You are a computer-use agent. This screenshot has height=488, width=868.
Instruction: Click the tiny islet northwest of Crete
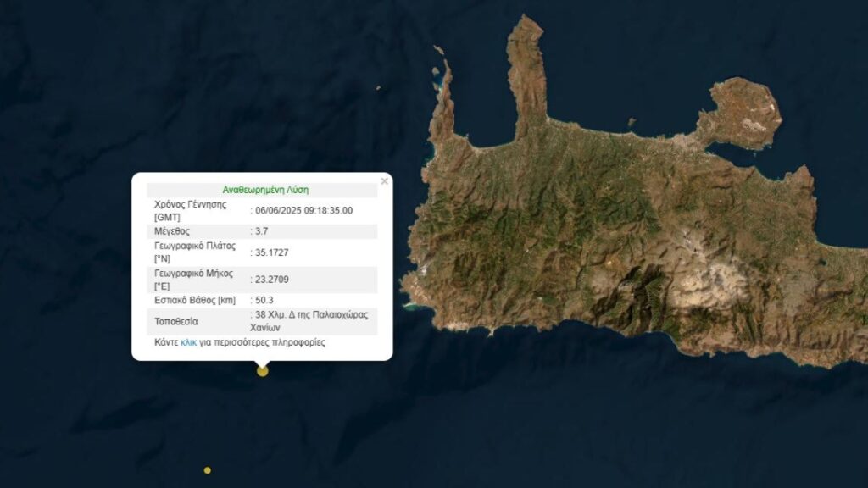pos(379,87)
